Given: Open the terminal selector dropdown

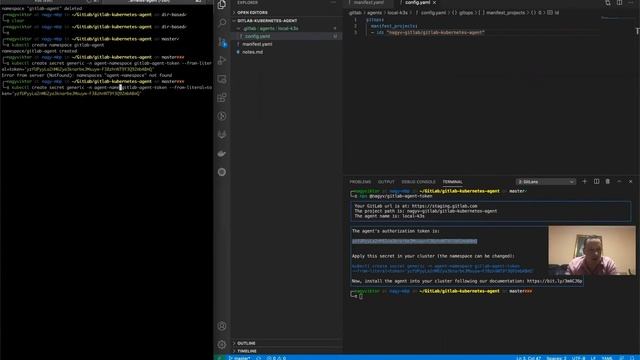Looking at the screenshot, I should point(546,182).
